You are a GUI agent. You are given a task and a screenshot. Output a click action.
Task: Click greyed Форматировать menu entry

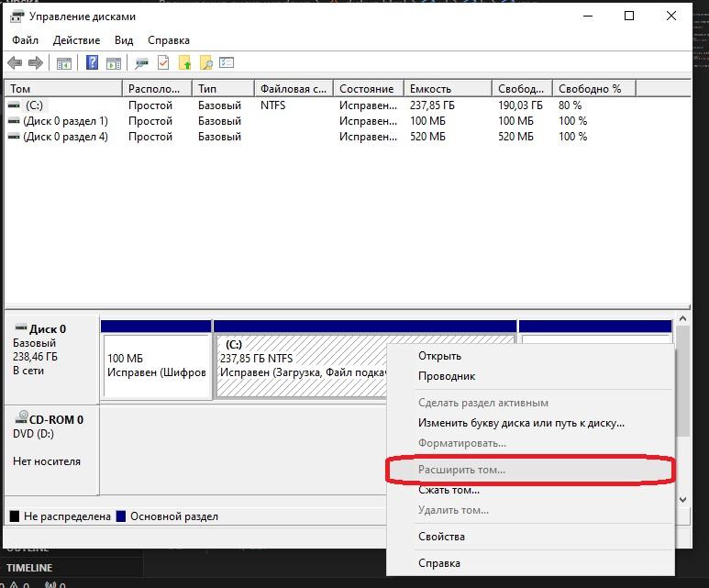pyautogui.click(x=530, y=443)
